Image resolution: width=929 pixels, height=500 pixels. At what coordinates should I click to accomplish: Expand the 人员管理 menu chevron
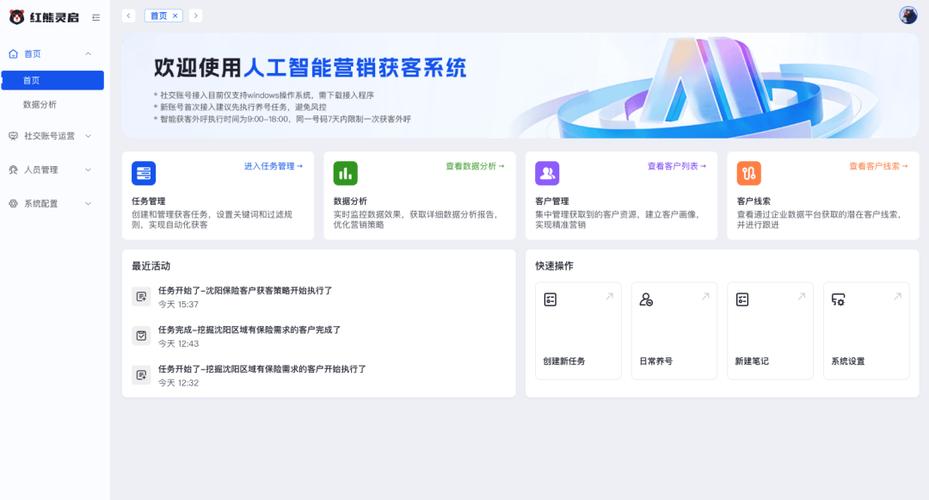[x=88, y=169]
